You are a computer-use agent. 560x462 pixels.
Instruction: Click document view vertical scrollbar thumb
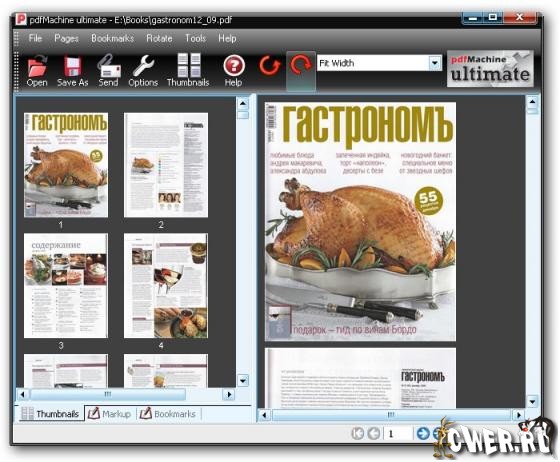tap(532, 111)
